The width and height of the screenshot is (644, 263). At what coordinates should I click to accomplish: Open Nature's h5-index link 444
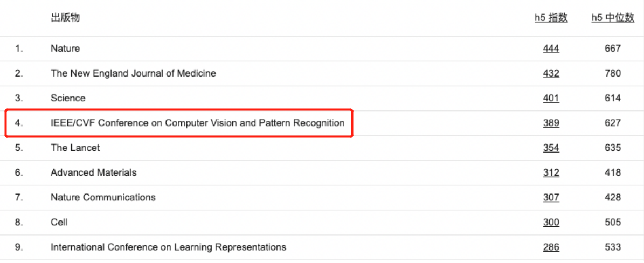coord(551,49)
